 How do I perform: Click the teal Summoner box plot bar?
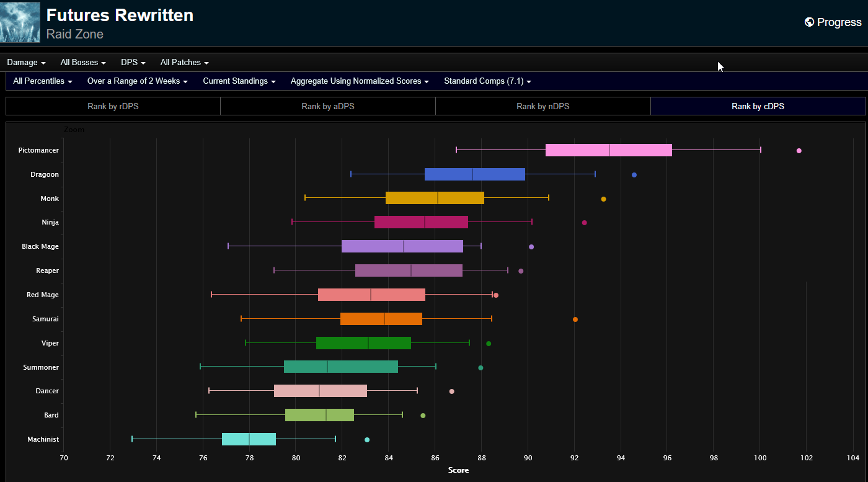(341, 367)
